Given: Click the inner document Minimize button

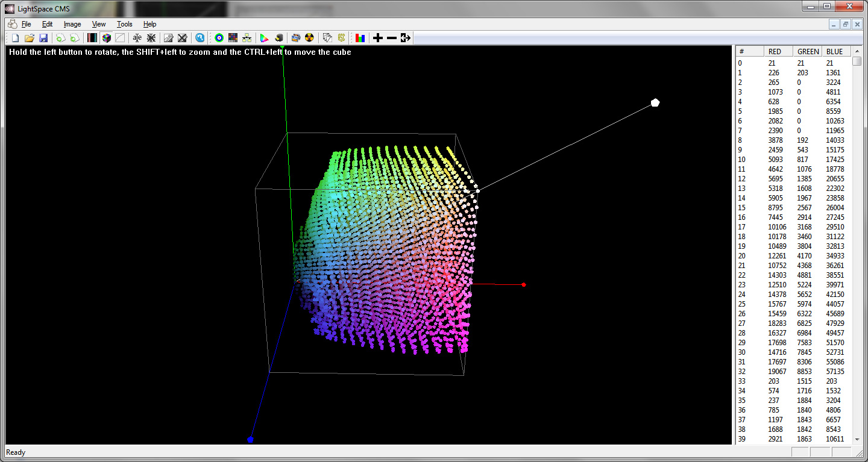Looking at the screenshot, I should click(835, 24).
